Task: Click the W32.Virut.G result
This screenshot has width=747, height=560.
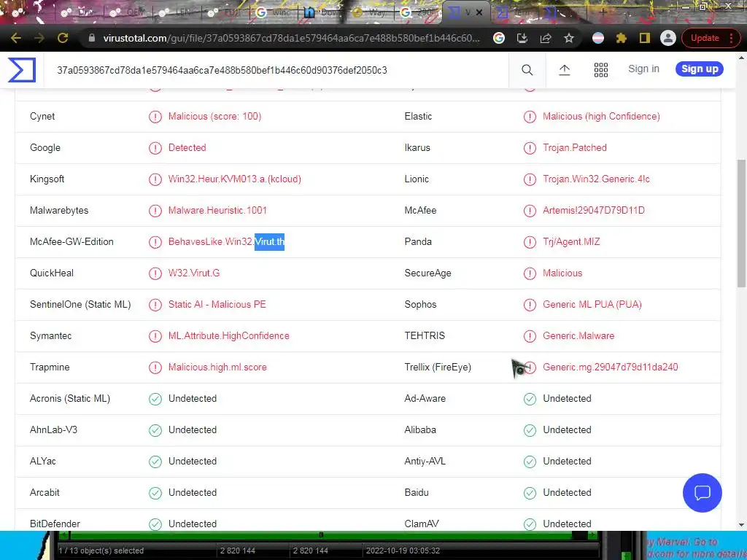Action: (x=194, y=273)
